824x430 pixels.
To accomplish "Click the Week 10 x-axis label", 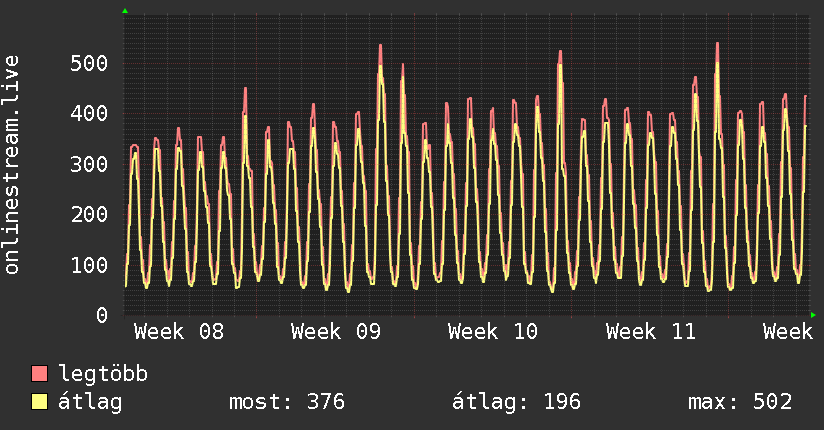I will click(493, 332).
